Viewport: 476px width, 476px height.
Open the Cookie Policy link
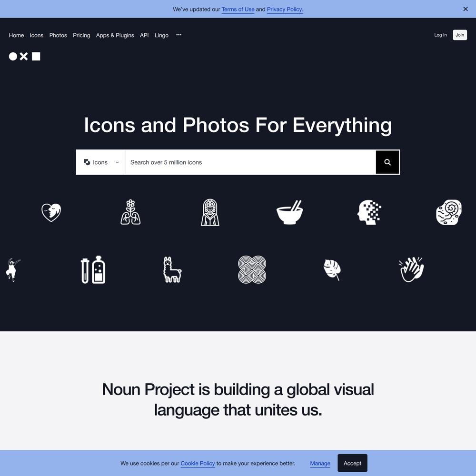198,463
